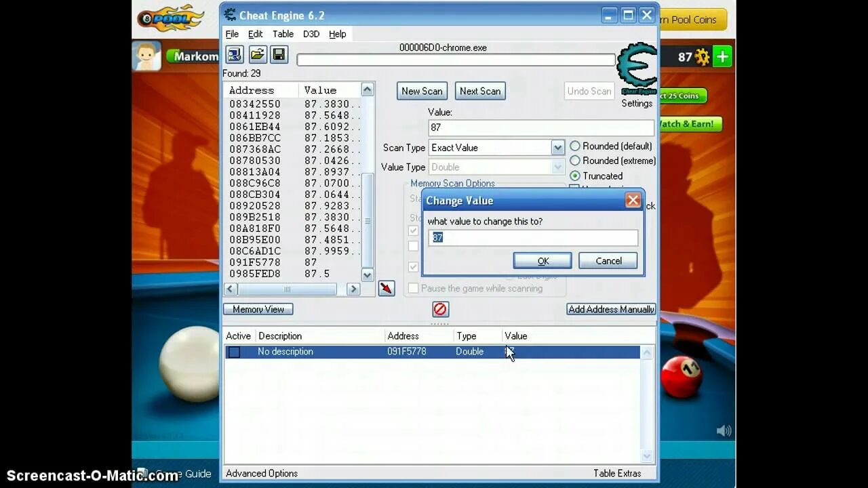Toggle Active checkbox for address 091F5778
This screenshot has width=868, height=488.
[x=234, y=352]
